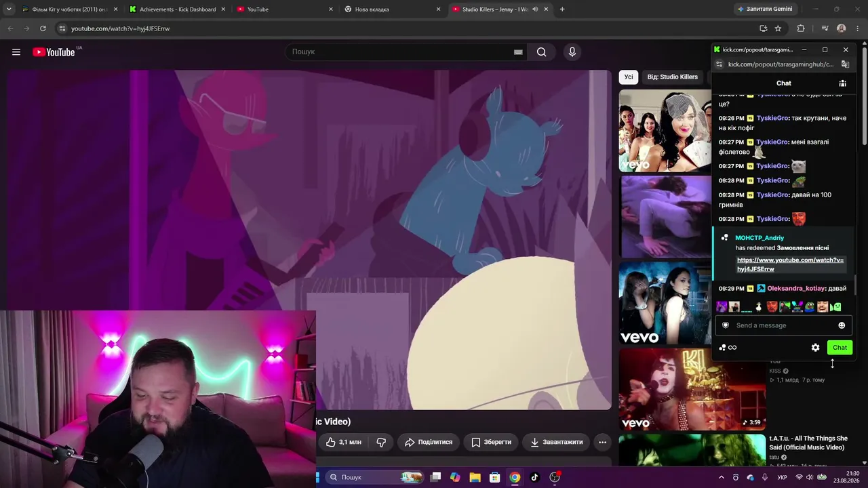This screenshot has width=868, height=488.
Task: Open the YouTube guide hamburger menu
Action: [x=16, y=52]
